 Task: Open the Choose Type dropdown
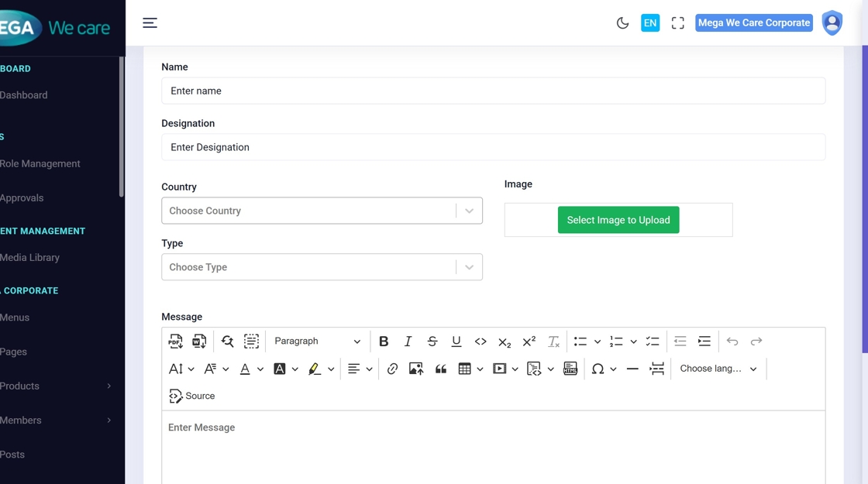(322, 267)
